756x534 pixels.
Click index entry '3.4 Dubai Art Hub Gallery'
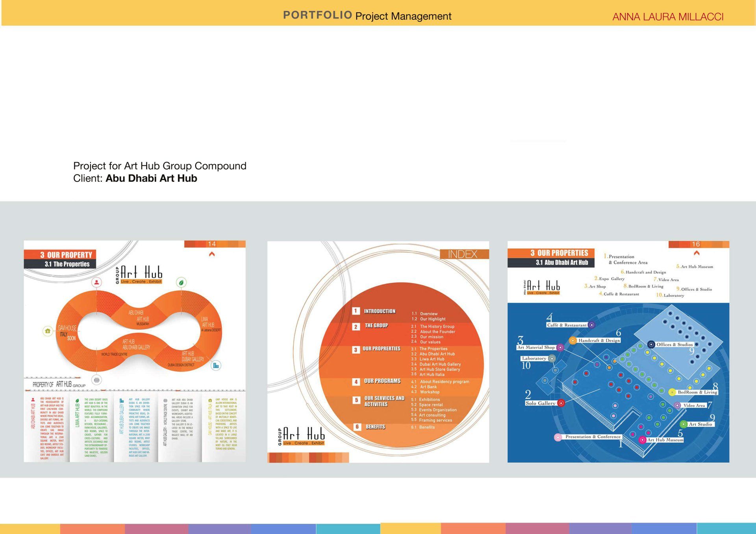coord(436,364)
